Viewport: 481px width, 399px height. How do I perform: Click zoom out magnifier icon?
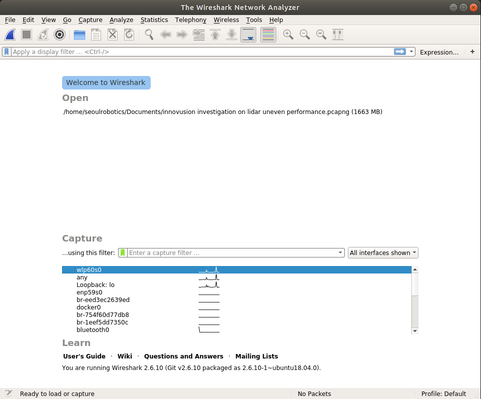(x=305, y=35)
